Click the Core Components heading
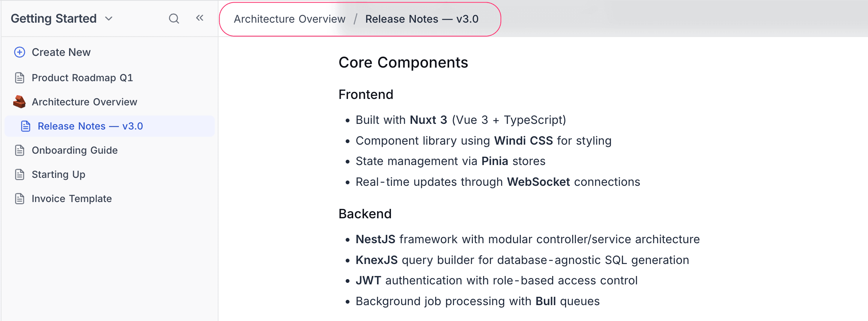Image resolution: width=868 pixels, height=321 pixels. click(x=403, y=63)
